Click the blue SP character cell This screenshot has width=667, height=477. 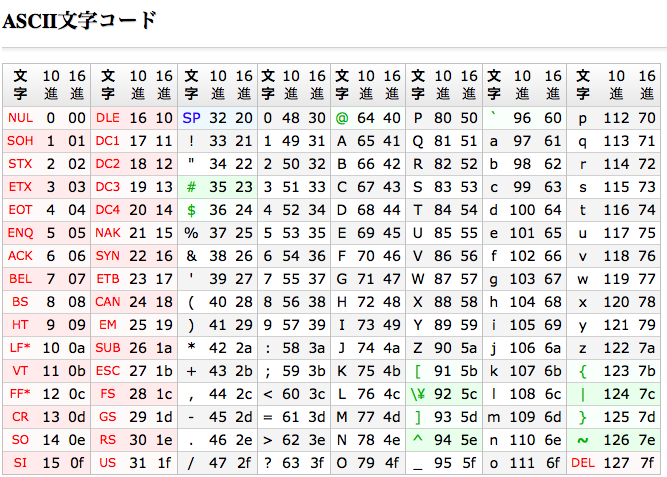pyautogui.click(x=191, y=118)
